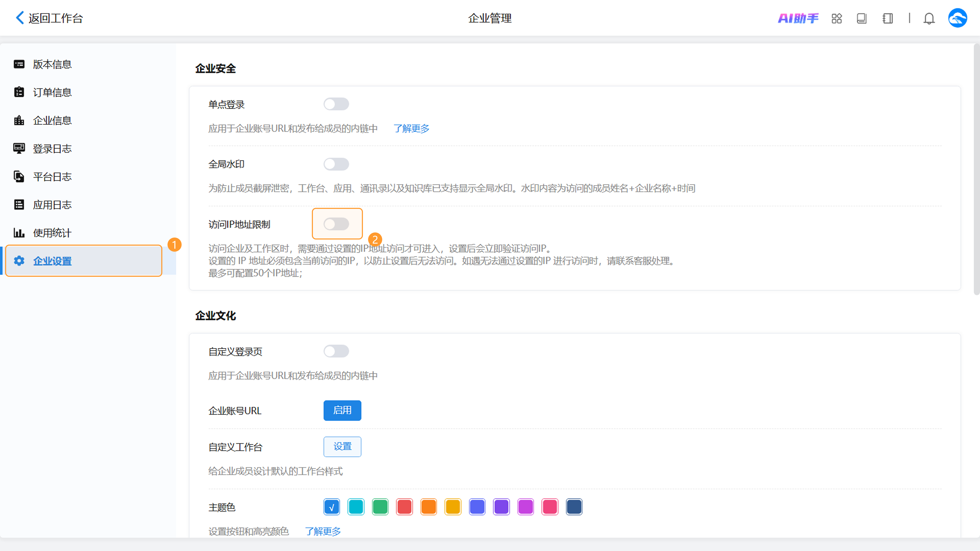980x551 pixels.
Task: Click the 使用统计 bar chart icon
Action: pos(19,233)
